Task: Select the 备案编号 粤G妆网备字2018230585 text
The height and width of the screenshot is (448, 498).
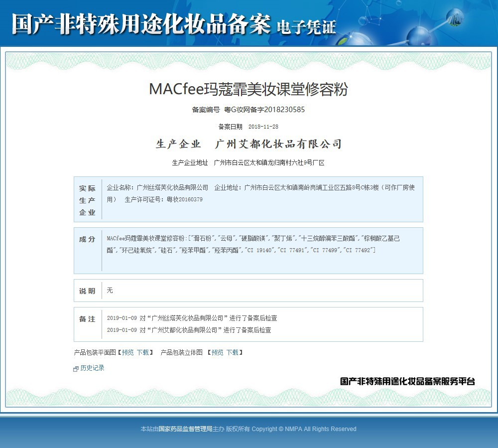Action: pos(249,110)
